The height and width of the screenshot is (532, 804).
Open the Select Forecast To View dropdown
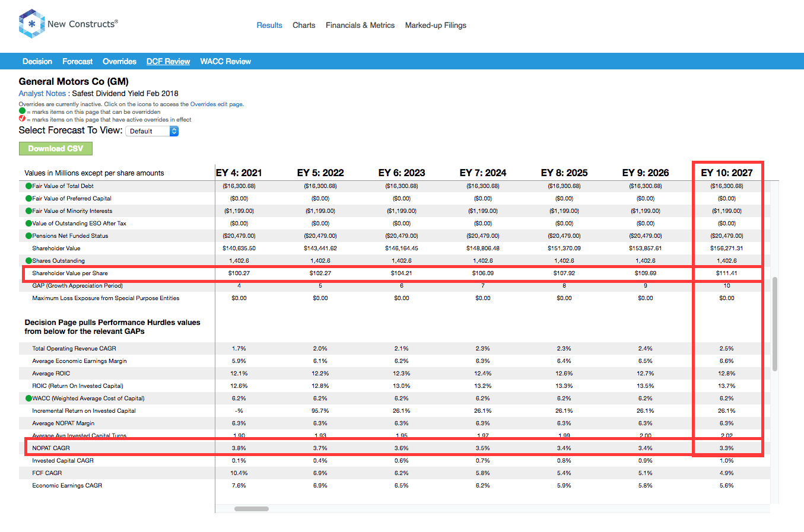coord(152,131)
